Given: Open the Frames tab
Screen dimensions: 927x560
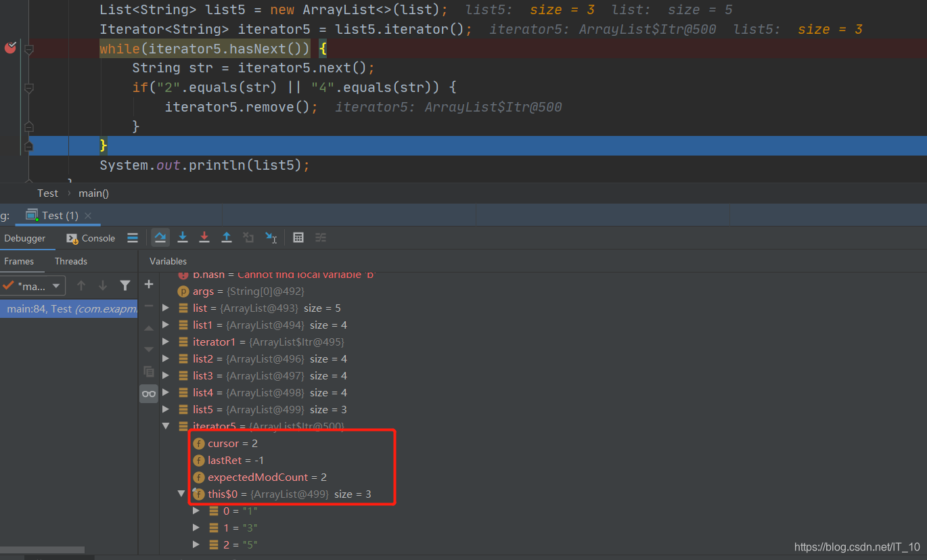Looking at the screenshot, I should point(19,261).
